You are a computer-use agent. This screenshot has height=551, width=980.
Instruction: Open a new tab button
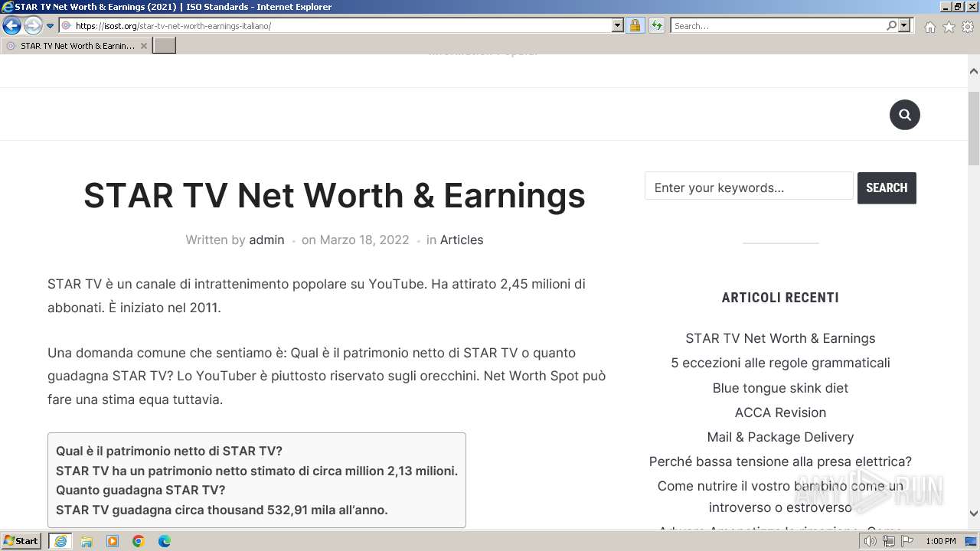pyautogui.click(x=165, y=46)
